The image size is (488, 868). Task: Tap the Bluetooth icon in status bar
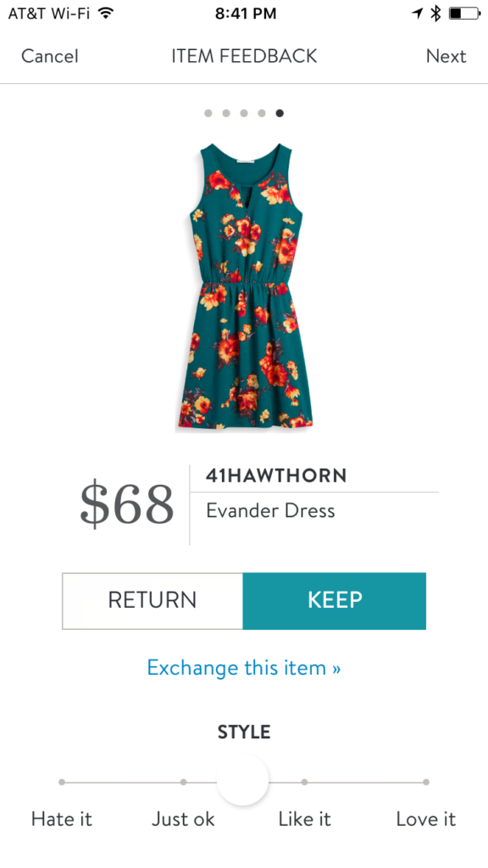point(436,14)
